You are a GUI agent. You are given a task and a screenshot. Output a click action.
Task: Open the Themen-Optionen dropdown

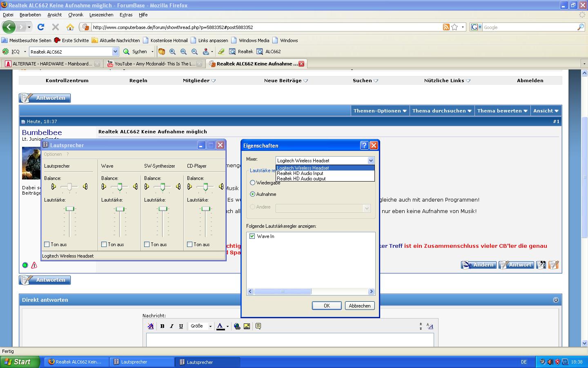pyautogui.click(x=380, y=111)
